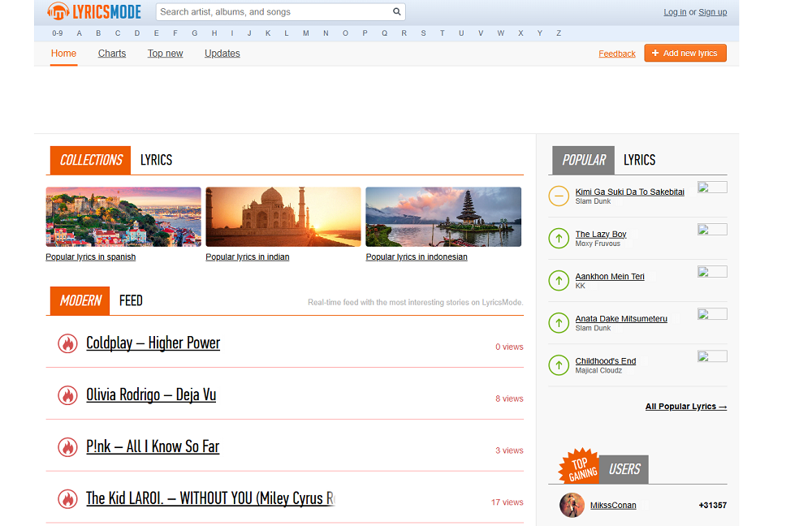812x526 pixels.
Task: Click the up-arrow icon next to Childhood's End
Action: click(559, 365)
